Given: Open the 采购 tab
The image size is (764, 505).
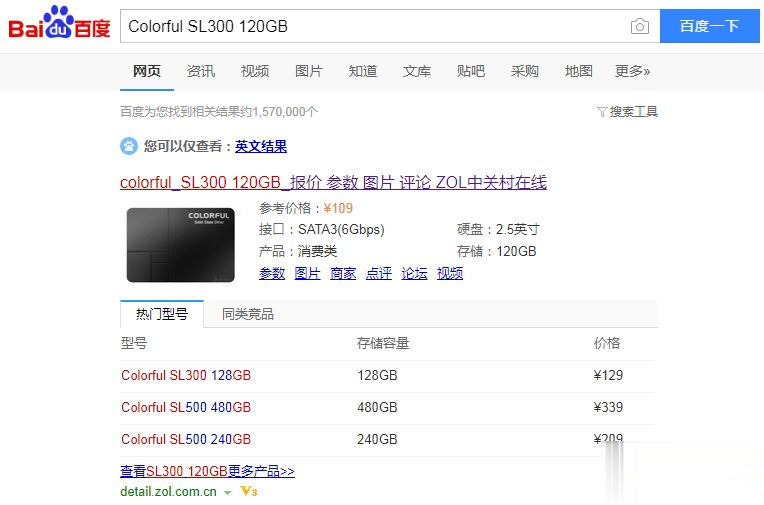Looking at the screenshot, I should tap(525, 71).
